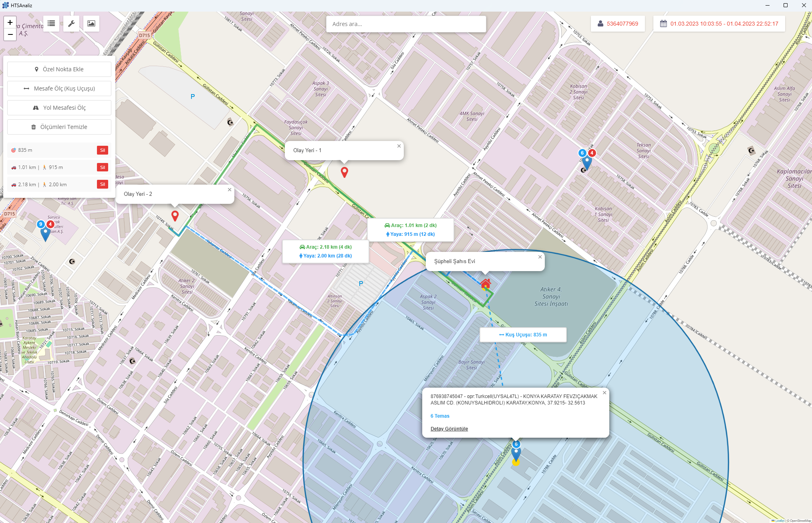Open the Leaflet attribution link
The height and width of the screenshot is (523, 812).
click(x=780, y=521)
